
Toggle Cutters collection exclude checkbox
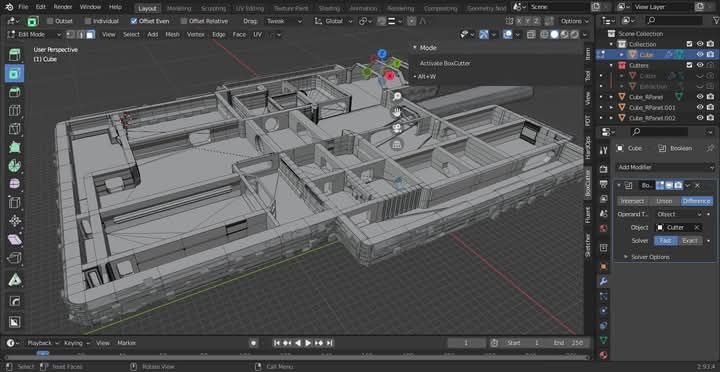pyautogui.click(x=689, y=65)
